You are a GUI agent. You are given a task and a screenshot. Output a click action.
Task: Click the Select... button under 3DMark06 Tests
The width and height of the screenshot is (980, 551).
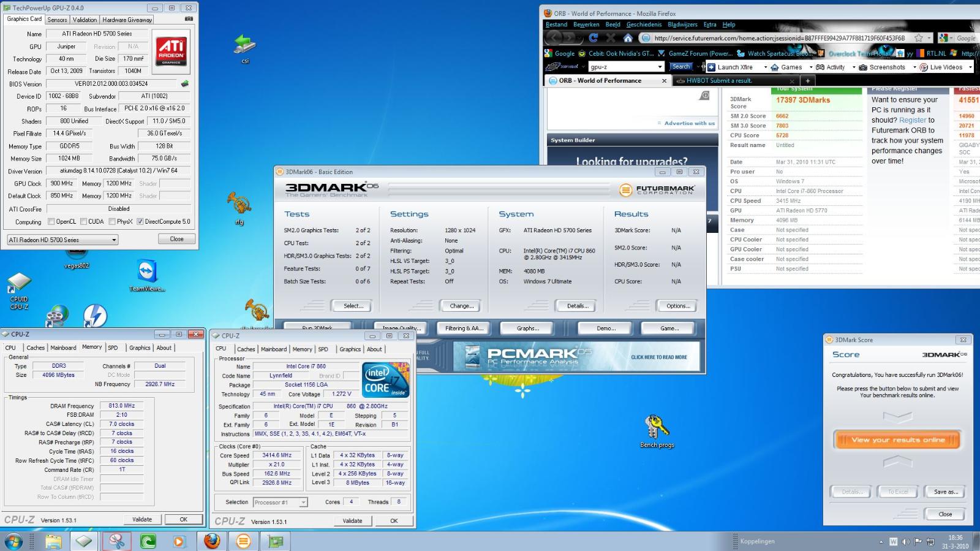pos(353,306)
